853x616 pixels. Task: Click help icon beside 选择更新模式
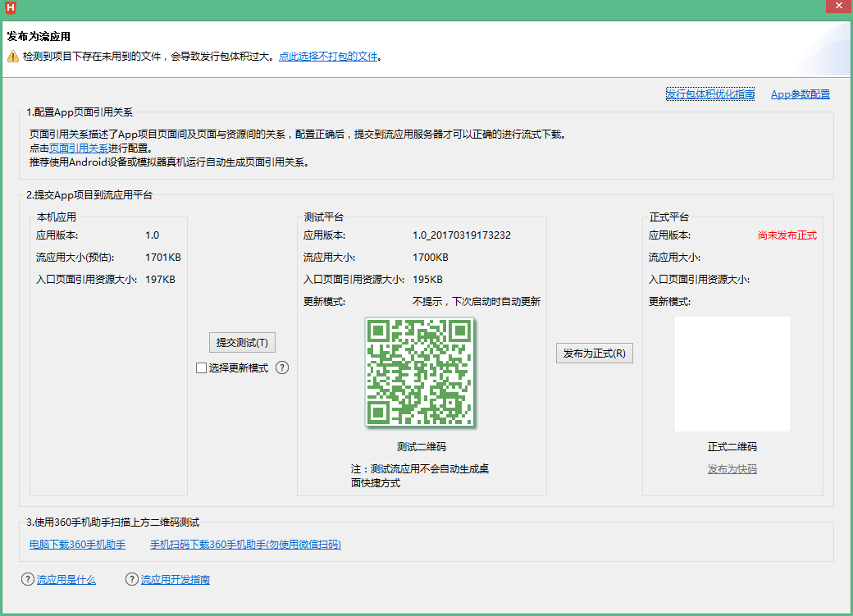coord(282,367)
